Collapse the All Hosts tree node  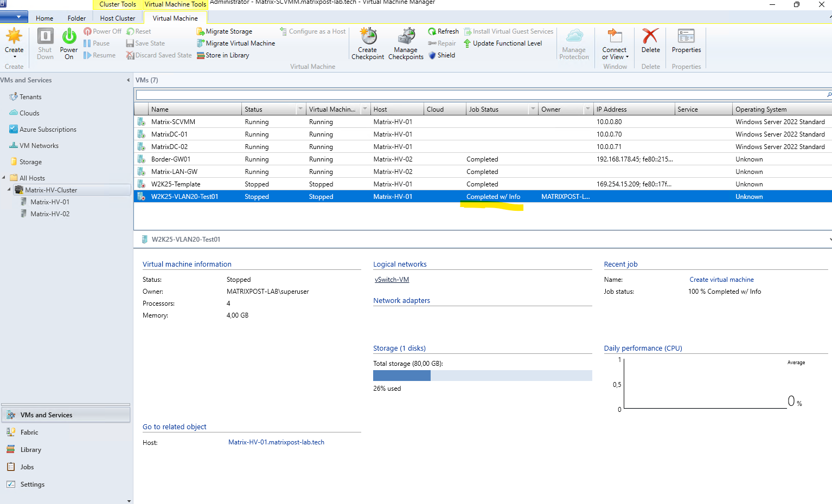[x=4, y=178]
